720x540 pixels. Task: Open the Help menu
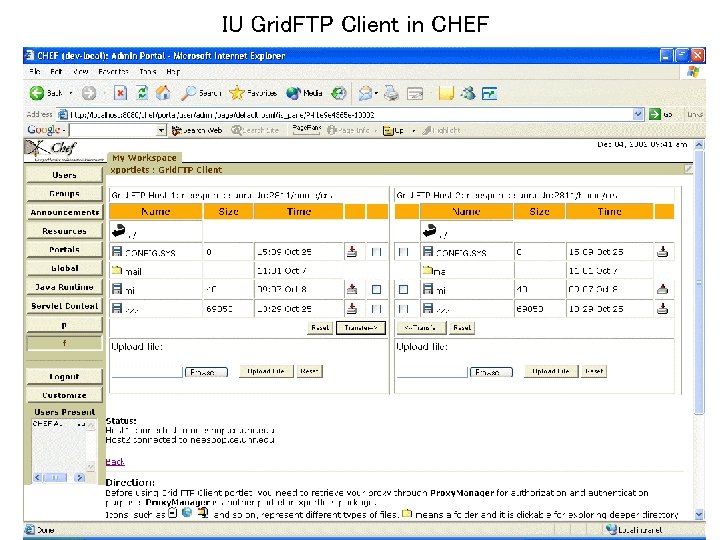point(173,72)
